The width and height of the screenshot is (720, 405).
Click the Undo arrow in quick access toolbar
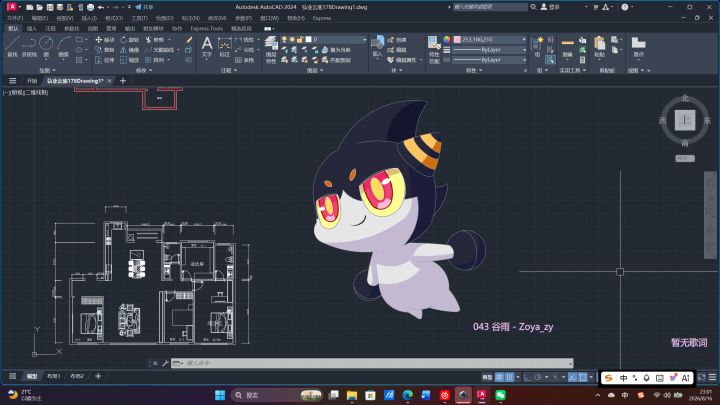(x=101, y=7)
